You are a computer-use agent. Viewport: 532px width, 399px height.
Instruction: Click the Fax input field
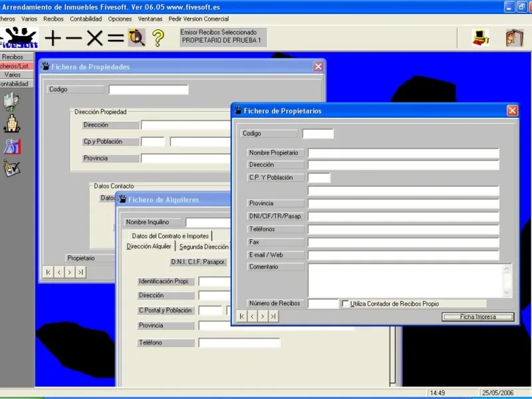point(404,242)
